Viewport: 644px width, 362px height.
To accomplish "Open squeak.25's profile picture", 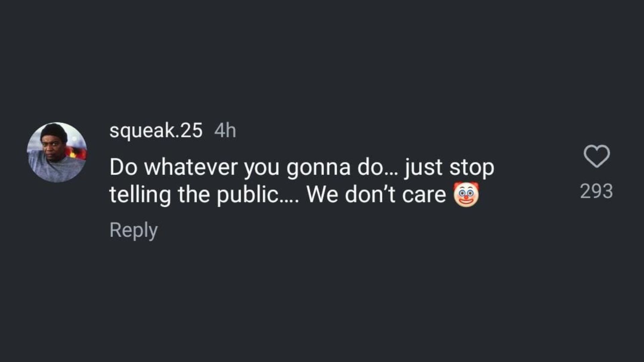I will 57,152.
